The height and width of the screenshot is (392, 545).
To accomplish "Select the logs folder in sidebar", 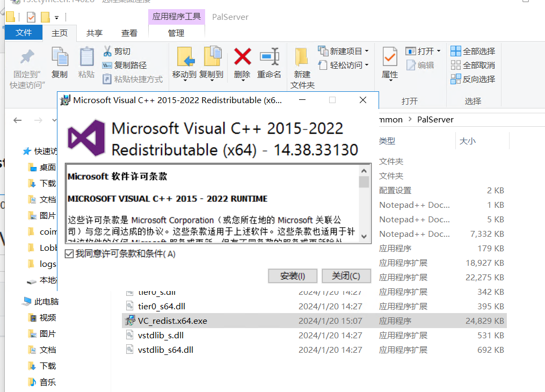I will click(x=42, y=264).
